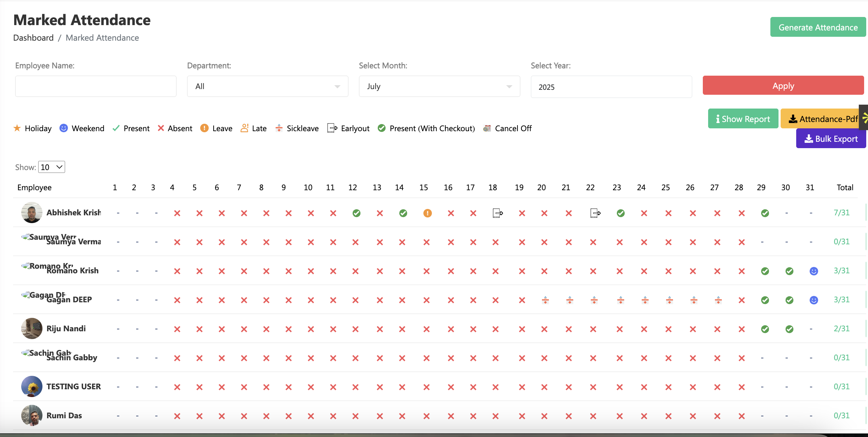The height and width of the screenshot is (437, 868).
Task: Click the Show Report button
Action: coord(743,119)
